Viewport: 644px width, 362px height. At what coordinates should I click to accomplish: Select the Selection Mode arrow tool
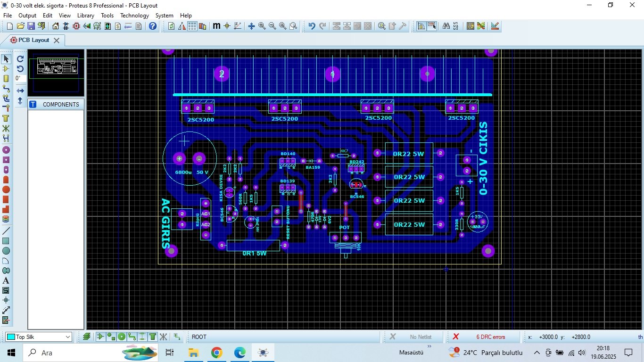6,59
